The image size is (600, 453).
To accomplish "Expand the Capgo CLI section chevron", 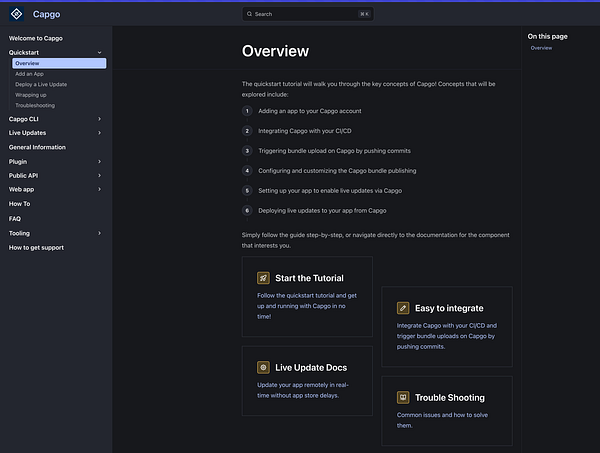I will pyautogui.click(x=99, y=119).
